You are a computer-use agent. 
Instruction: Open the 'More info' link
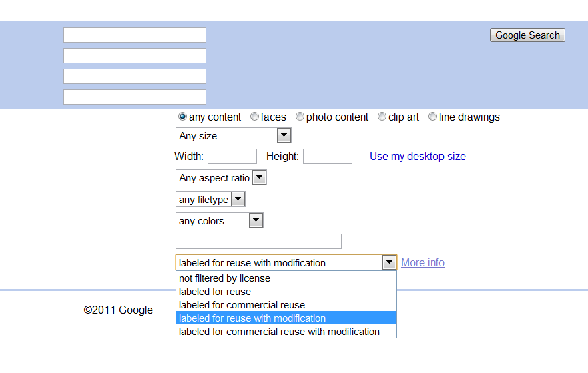(x=422, y=262)
